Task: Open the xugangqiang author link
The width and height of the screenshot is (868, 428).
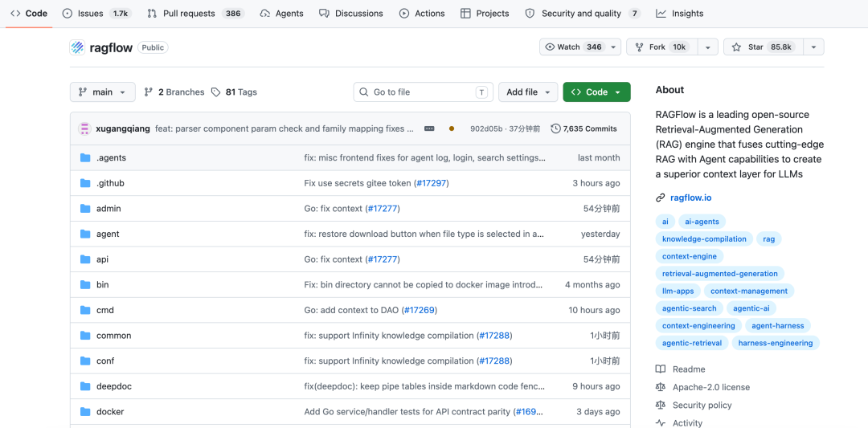Action: (123, 128)
